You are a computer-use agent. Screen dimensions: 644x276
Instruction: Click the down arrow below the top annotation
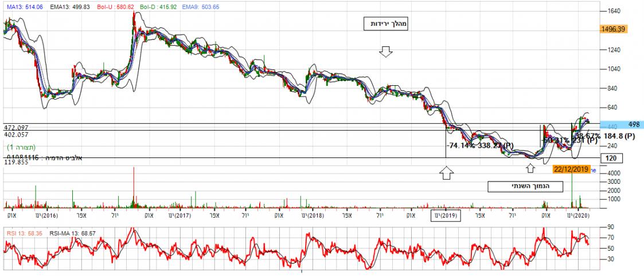386,53
